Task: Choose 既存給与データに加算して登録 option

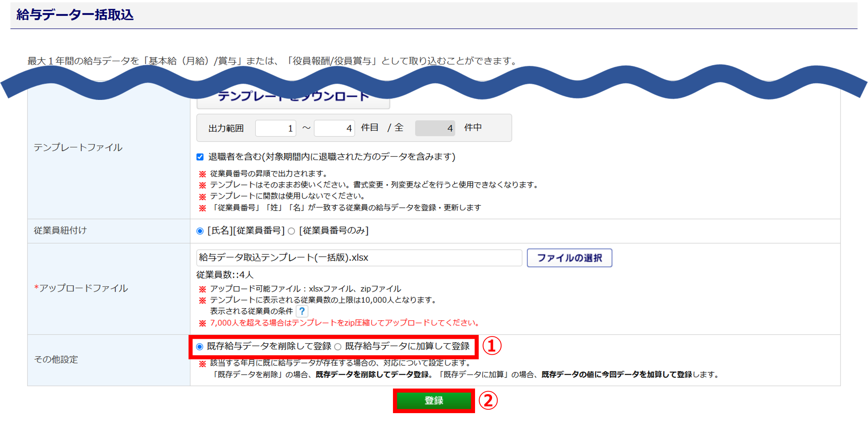Action: coord(338,347)
